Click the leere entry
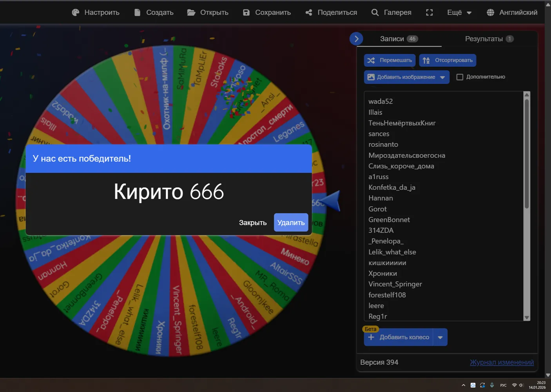 (376, 305)
